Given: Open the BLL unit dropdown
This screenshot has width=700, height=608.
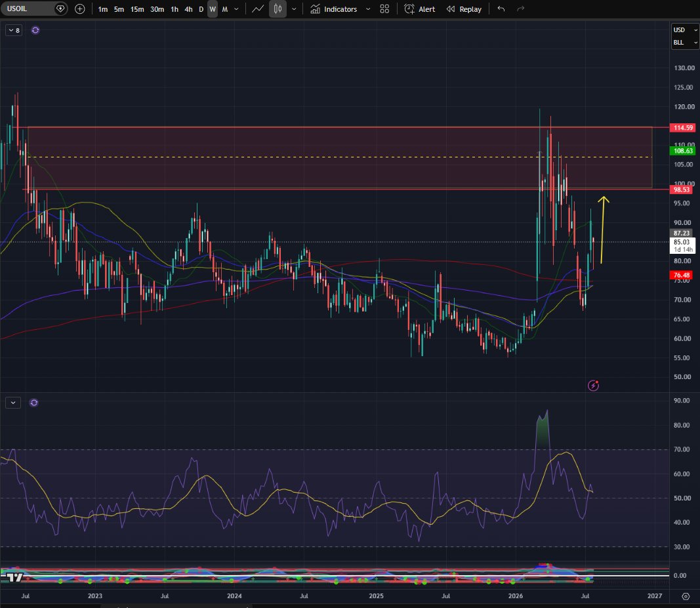Looking at the screenshot, I should [x=685, y=43].
